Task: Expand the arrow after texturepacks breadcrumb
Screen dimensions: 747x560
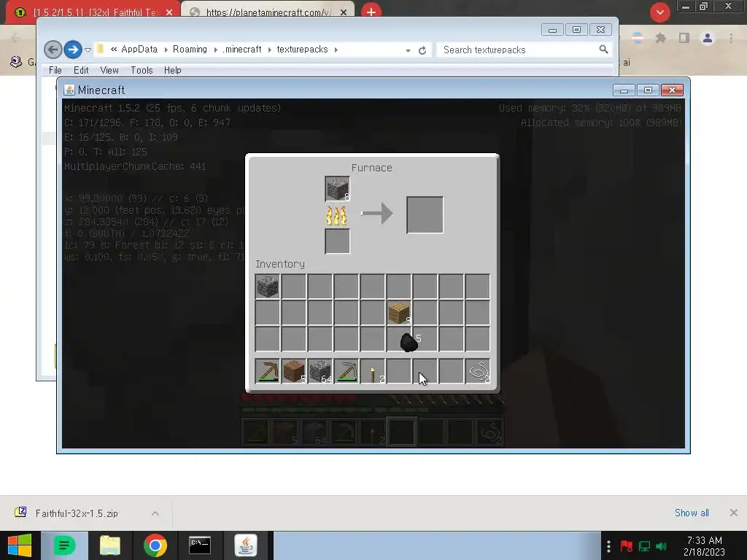Action: [336, 50]
